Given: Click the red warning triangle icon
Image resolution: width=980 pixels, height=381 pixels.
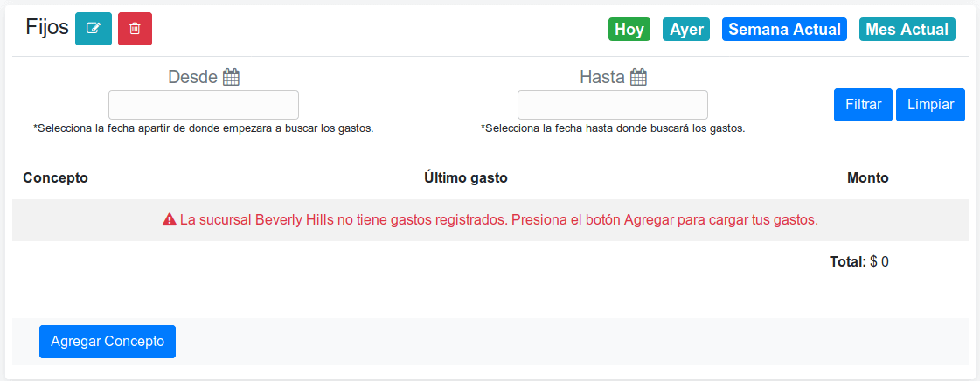Looking at the screenshot, I should point(170,220).
